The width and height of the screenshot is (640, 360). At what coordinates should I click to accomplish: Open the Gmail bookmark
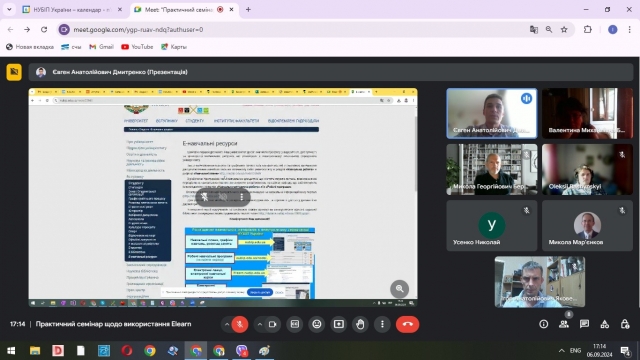click(102, 47)
